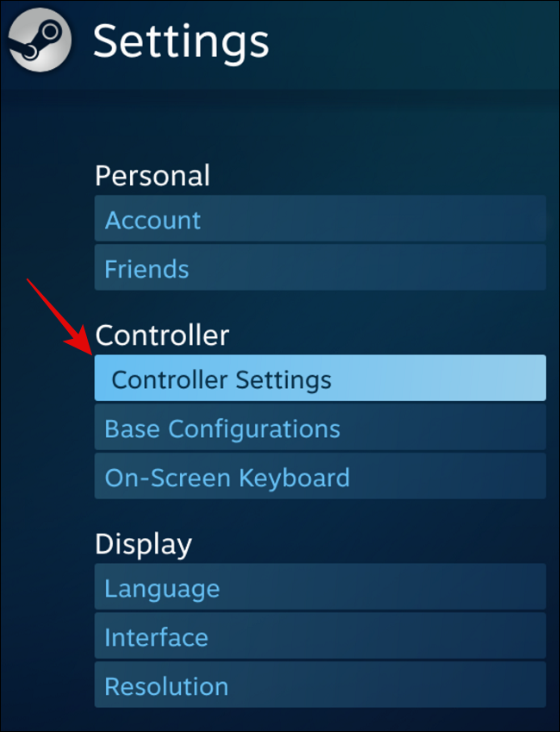Return home via Steam logo
This screenshot has height=732, width=560.
[x=40, y=41]
